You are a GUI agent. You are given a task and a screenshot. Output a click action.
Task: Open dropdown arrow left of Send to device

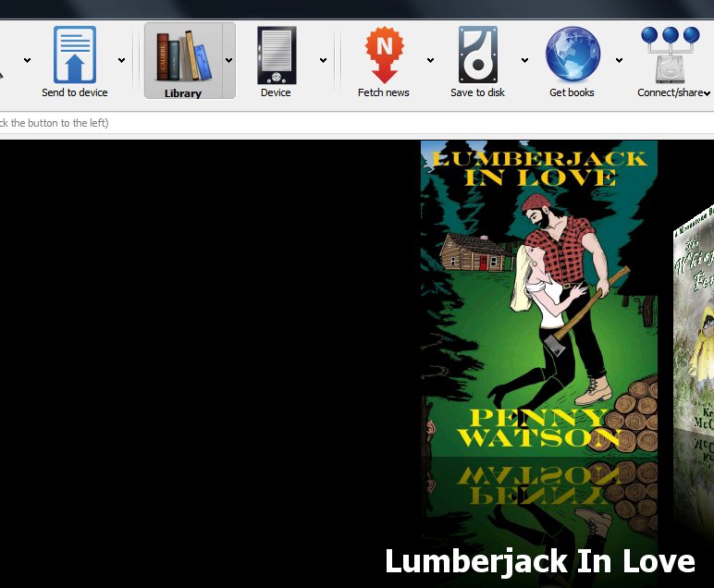(x=28, y=60)
